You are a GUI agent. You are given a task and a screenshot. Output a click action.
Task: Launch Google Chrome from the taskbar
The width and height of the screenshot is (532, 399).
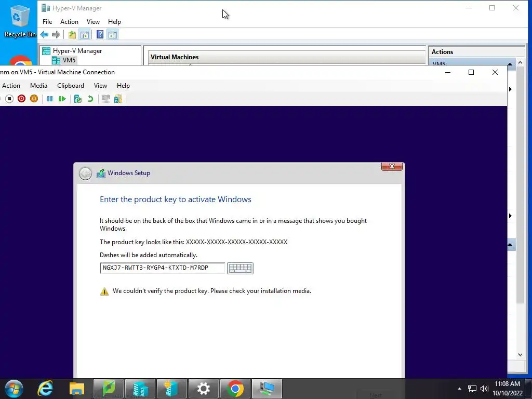[x=235, y=389]
